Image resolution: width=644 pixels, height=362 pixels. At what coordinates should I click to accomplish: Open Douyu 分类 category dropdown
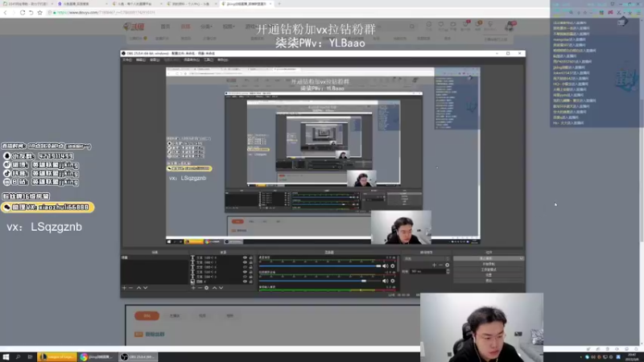click(x=206, y=27)
